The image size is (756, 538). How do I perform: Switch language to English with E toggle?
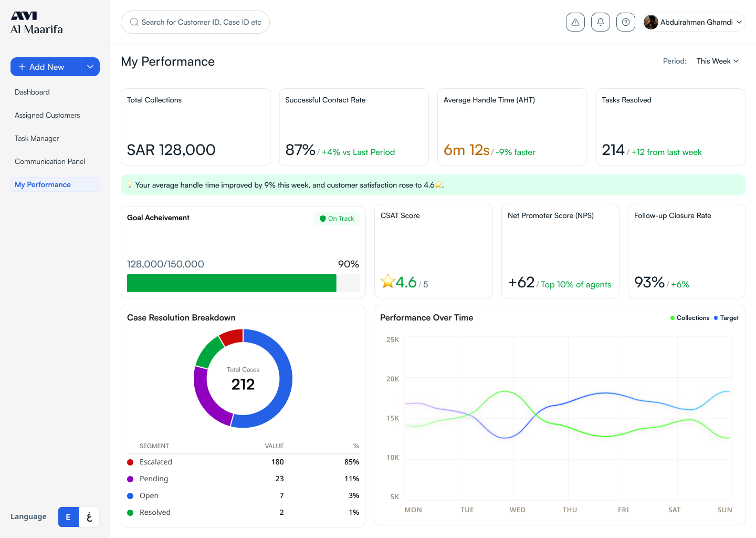coord(68,517)
